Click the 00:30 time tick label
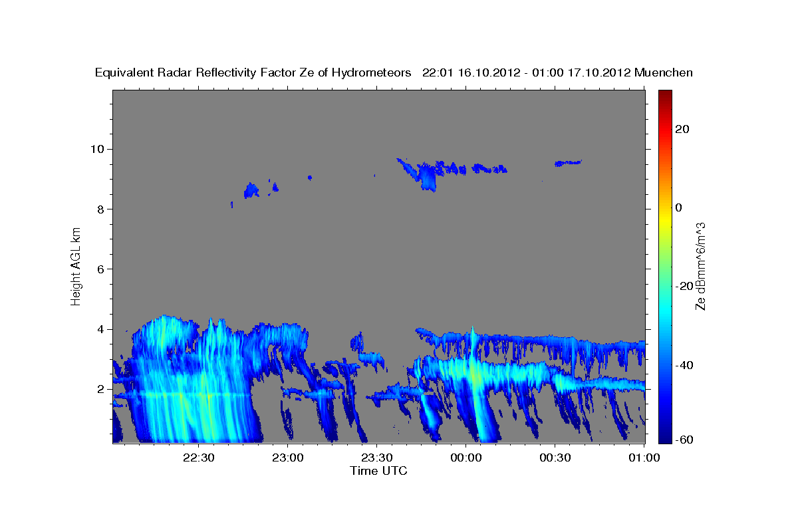The image size is (798, 532). point(555,458)
